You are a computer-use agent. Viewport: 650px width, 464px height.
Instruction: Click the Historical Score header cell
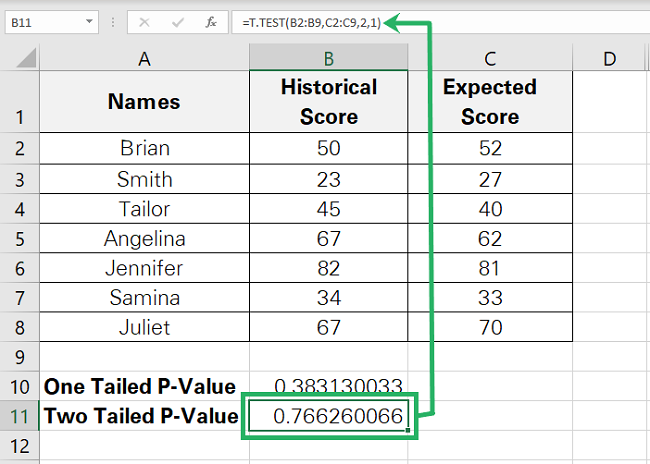tap(329, 102)
